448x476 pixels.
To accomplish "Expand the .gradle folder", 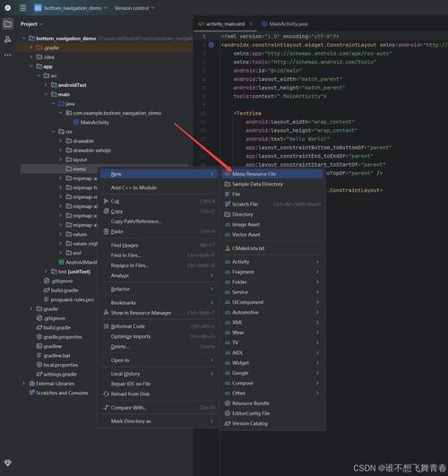I will [31, 48].
